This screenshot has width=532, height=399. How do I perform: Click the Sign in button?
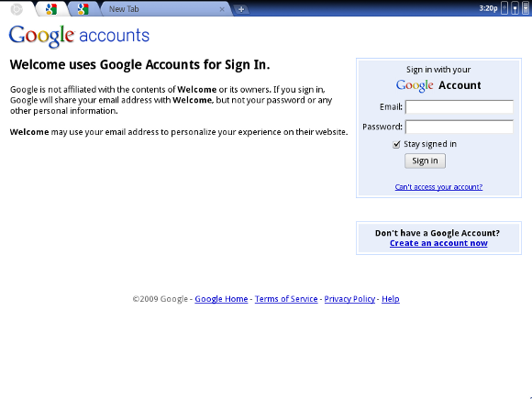tap(425, 161)
